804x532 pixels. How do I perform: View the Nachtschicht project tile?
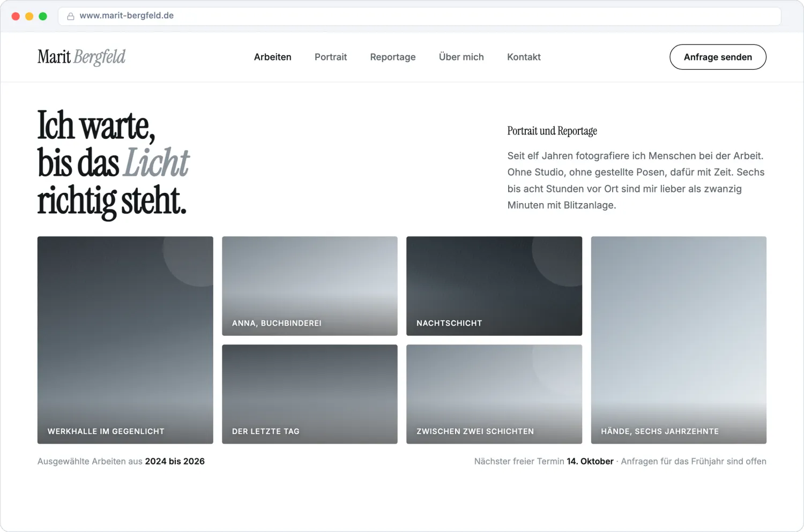pos(494,286)
